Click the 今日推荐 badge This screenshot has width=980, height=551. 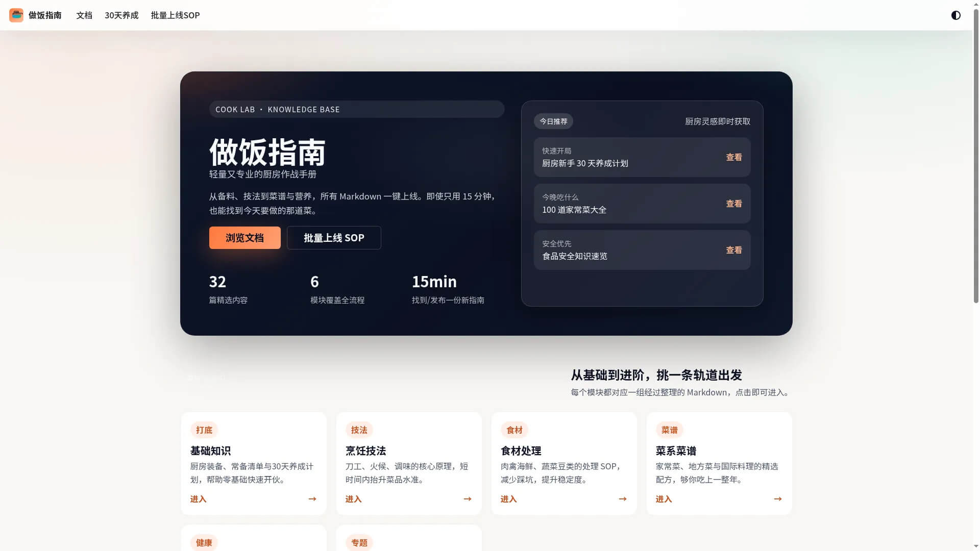(x=553, y=121)
